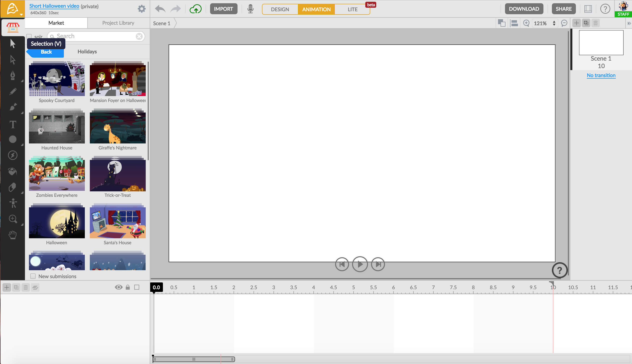Select the Paint bucket tool
The height and width of the screenshot is (364, 632).
(12, 171)
